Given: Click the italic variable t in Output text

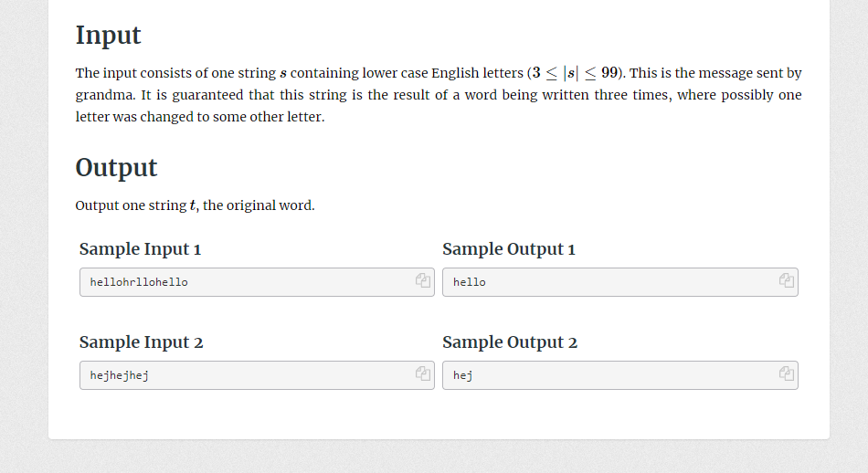Looking at the screenshot, I should click(193, 205).
